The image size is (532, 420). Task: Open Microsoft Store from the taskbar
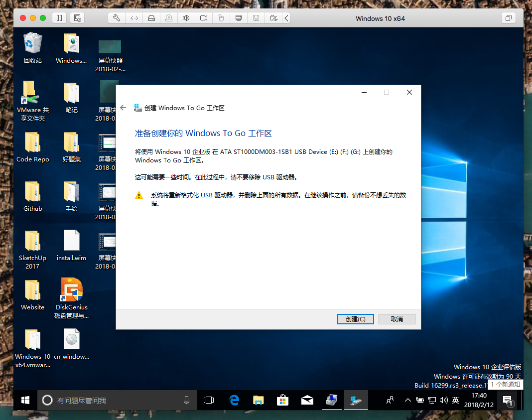(282, 400)
